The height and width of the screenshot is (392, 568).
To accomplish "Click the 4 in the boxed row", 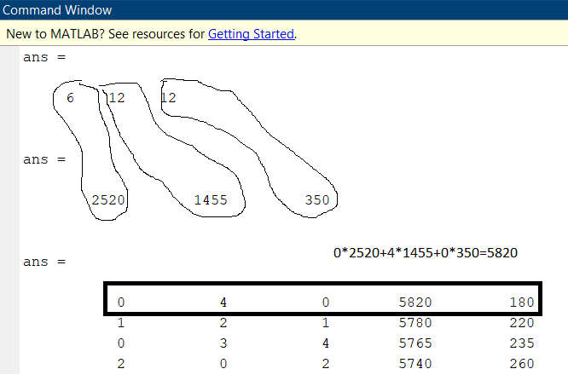I will 222,303.
